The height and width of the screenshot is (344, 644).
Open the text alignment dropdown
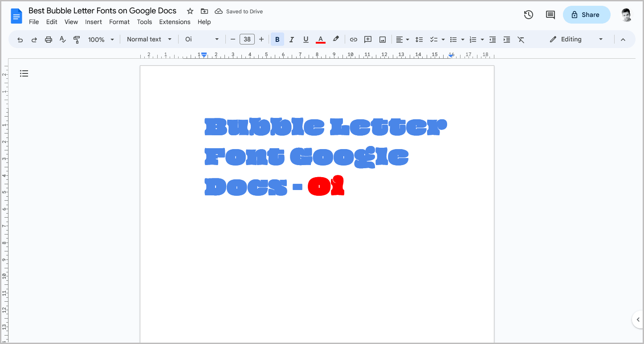(403, 40)
